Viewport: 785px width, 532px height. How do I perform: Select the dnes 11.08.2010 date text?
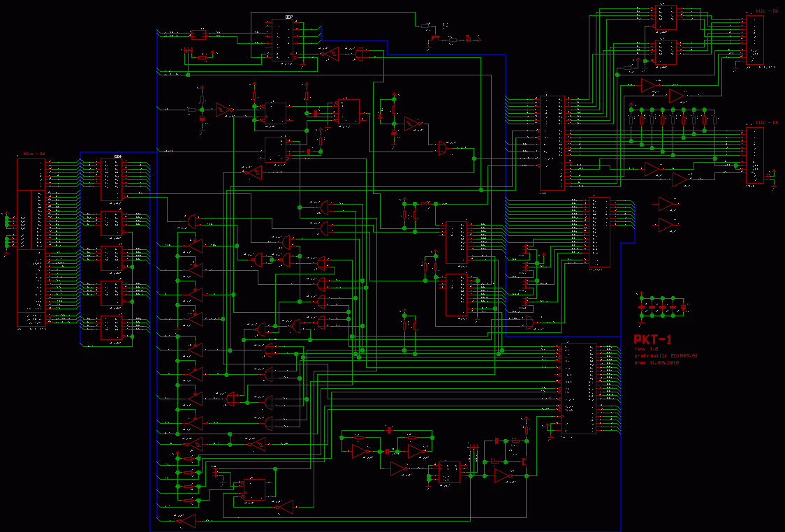[x=656, y=362]
